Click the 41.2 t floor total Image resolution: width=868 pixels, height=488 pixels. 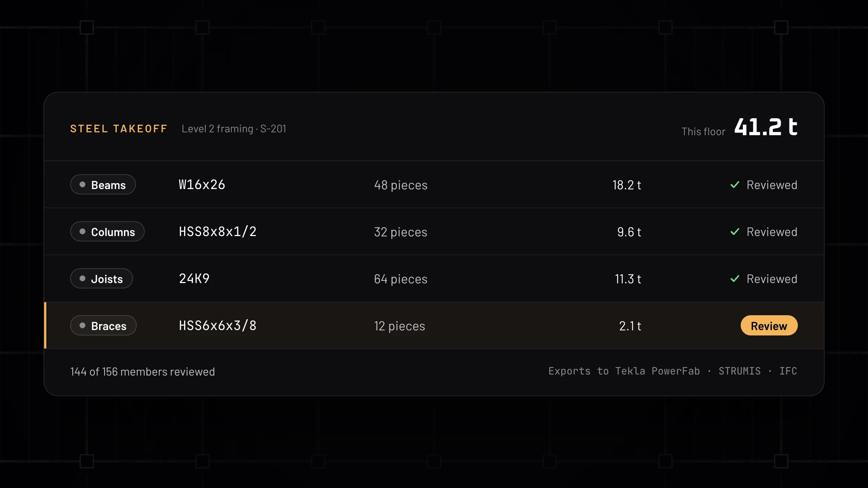(x=766, y=127)
